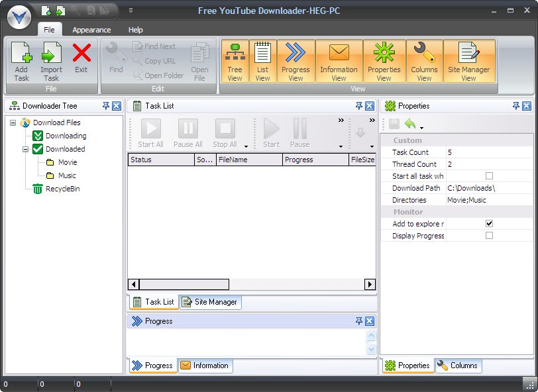
Task: Edit the Download Path value field
Action: [489, 188]
